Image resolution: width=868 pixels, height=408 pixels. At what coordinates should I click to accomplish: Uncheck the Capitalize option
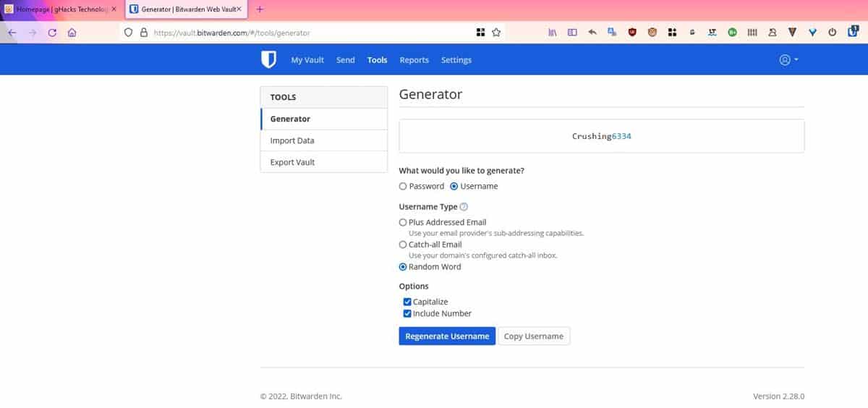point(407,302)
